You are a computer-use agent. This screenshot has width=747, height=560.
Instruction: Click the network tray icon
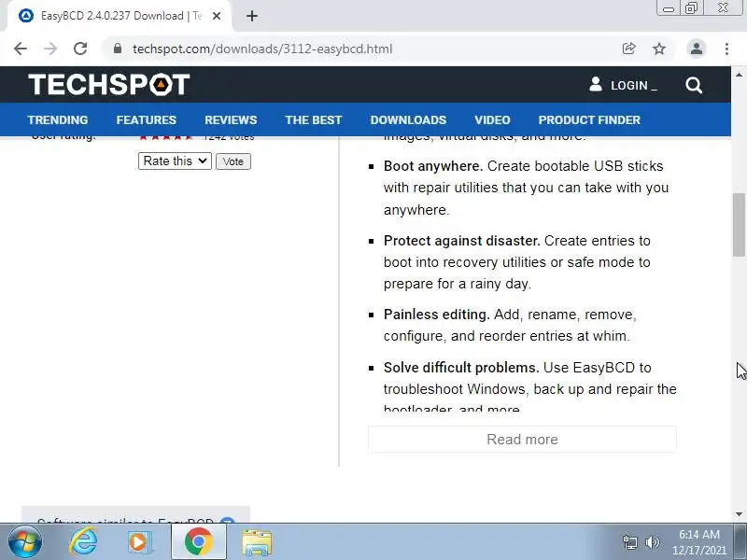tap(629, 542)
